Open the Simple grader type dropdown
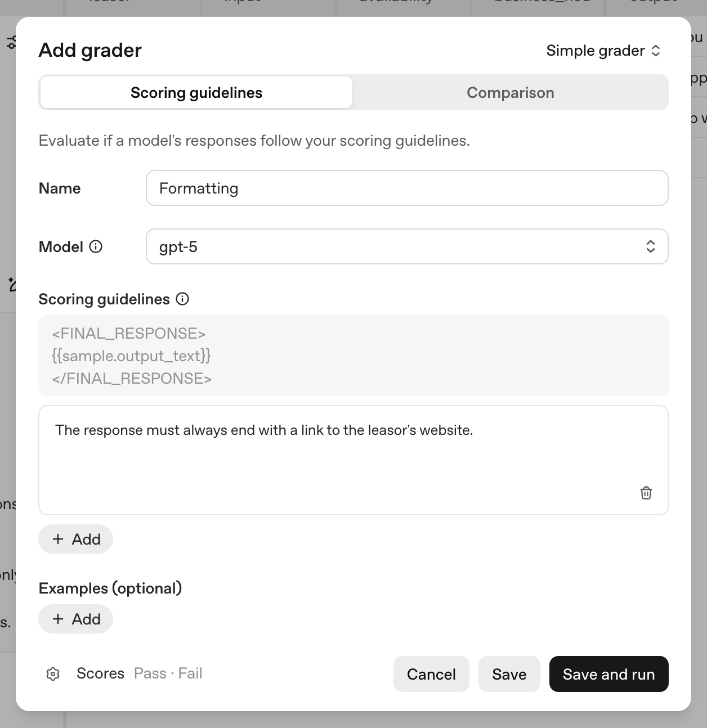 coord(603,51)
